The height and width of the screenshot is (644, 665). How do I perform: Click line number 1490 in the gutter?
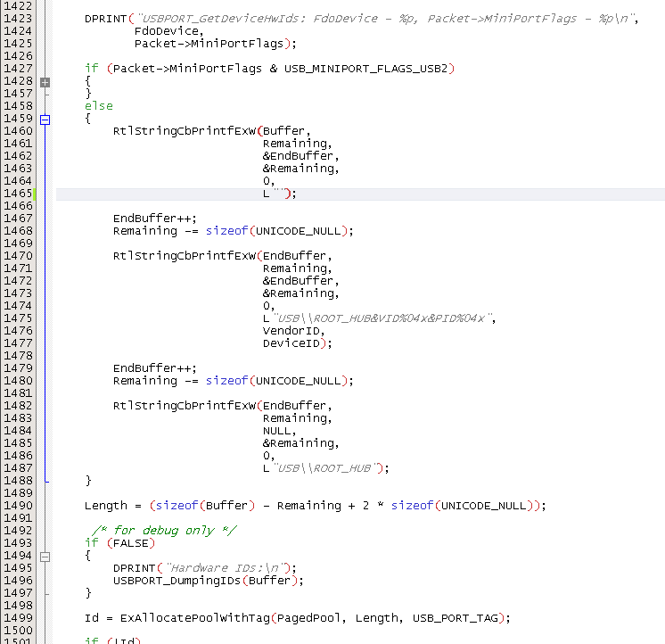tap(18, 505)
